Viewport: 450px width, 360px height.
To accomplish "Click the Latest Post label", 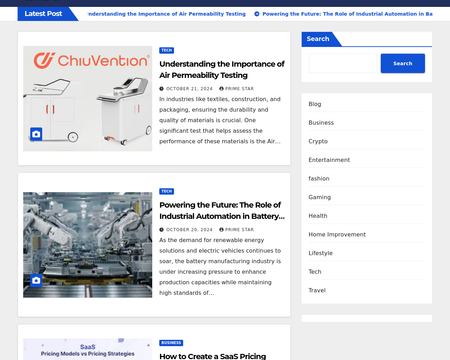I will pyautogui.click(x=43, y=14).
